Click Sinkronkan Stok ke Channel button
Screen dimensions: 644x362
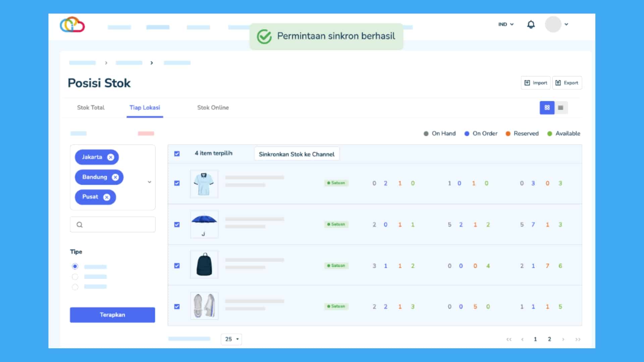(297, 154)
